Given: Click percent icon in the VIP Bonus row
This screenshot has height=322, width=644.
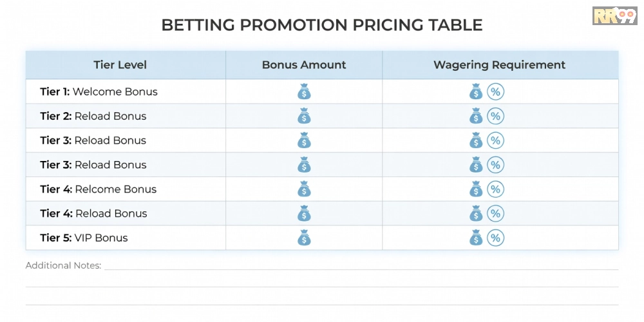Looking at the screenshot, I should (495, 238).
